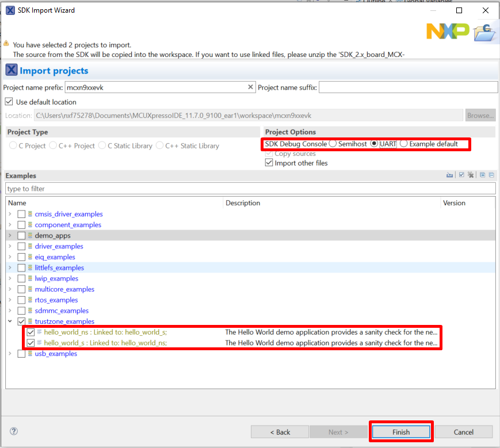The image size is (500, 448).
Task: Click the select-all checkmark icon in Examples toolbar
Action: tap(461, 175)
